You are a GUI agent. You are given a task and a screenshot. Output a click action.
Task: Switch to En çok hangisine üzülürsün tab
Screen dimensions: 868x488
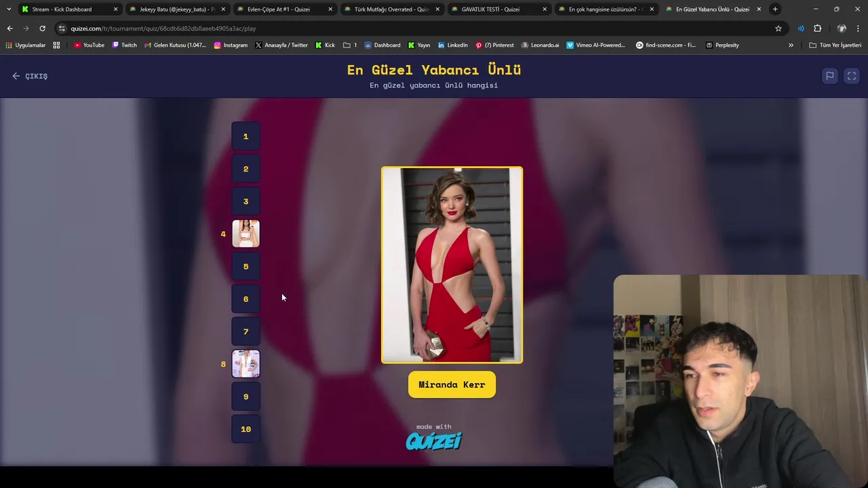coord(606,9)
